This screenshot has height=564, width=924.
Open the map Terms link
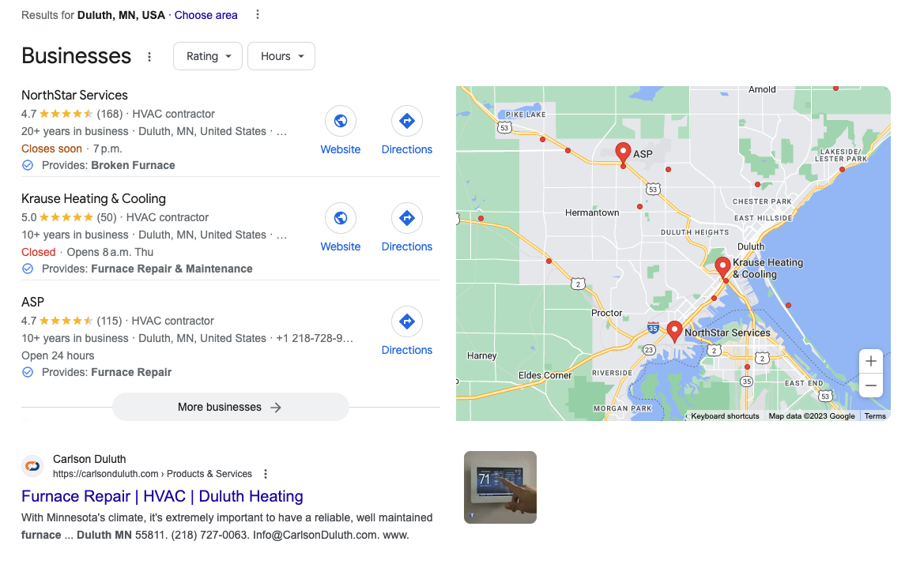875,416
